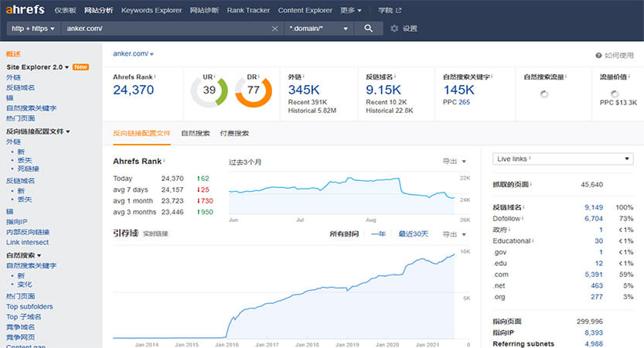Click .edu count 12

pos(599,264)
